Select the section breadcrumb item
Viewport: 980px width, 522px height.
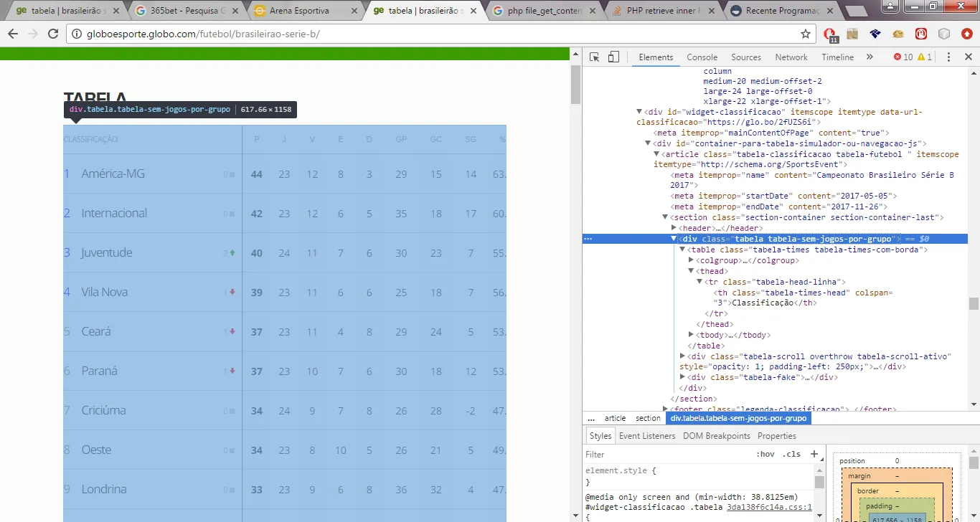click(647, 418)
